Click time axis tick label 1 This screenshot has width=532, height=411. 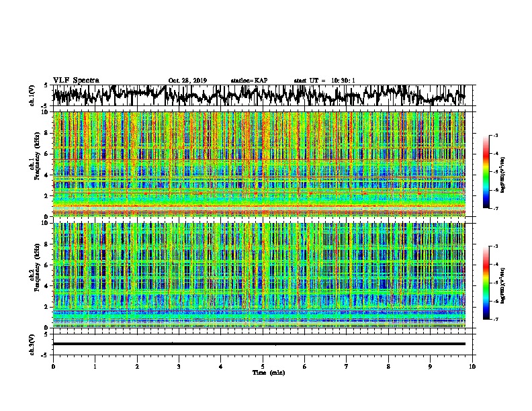[x=95, y=367]
